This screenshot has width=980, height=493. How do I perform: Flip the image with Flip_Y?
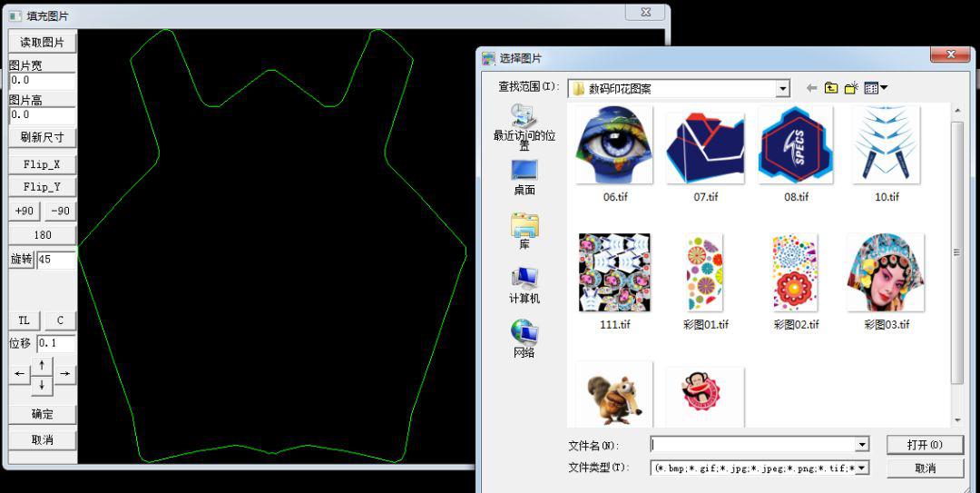43,186
